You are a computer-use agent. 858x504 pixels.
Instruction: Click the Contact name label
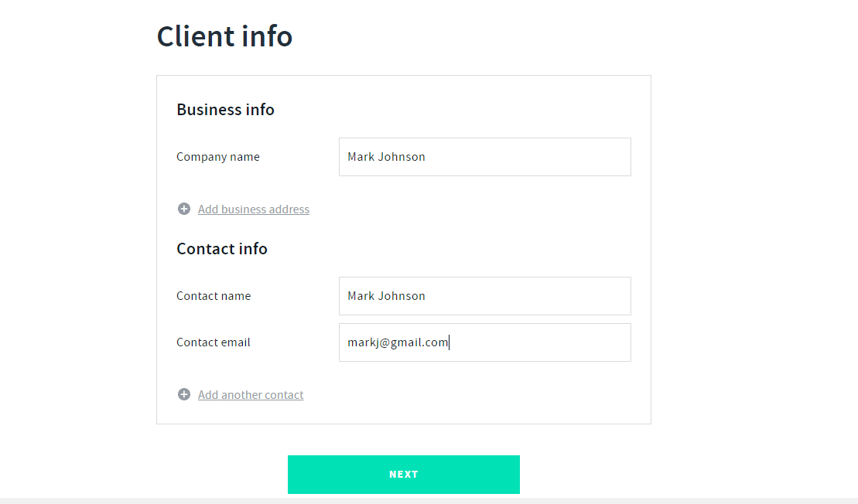pyautogui.click(x=214, y=296)
